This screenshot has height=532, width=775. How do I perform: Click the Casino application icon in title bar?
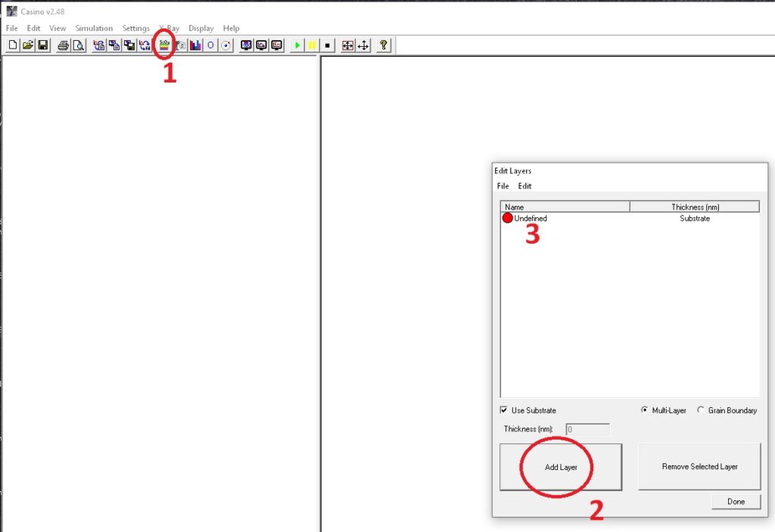(11, 11)
